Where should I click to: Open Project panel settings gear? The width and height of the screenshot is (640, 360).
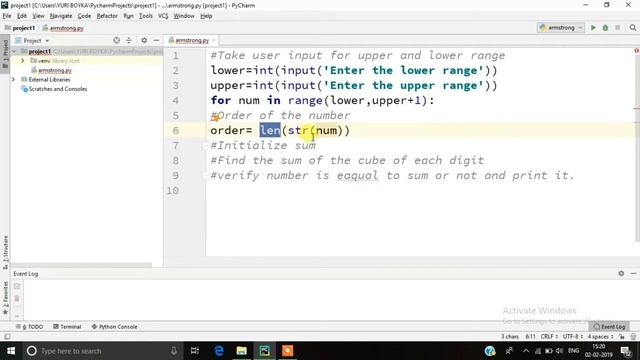144,40
